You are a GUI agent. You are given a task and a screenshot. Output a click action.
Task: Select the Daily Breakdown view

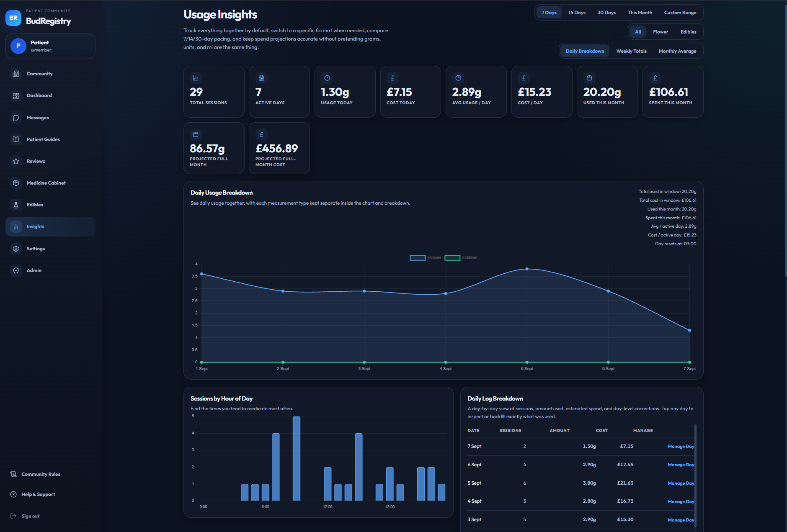point(585,51)
